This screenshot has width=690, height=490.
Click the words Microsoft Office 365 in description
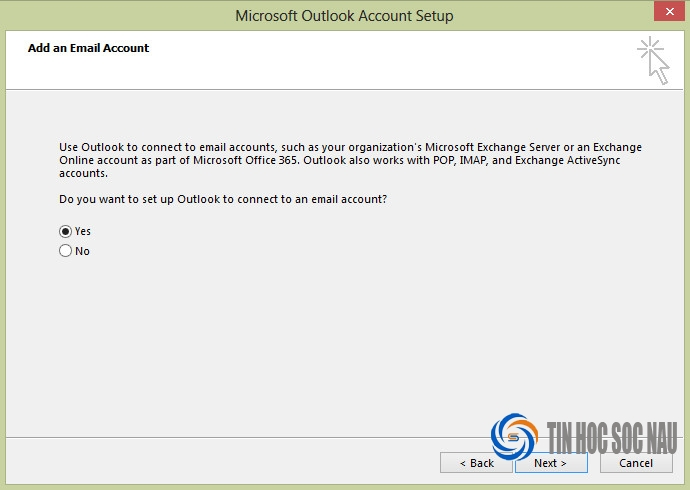click(246, 160)
